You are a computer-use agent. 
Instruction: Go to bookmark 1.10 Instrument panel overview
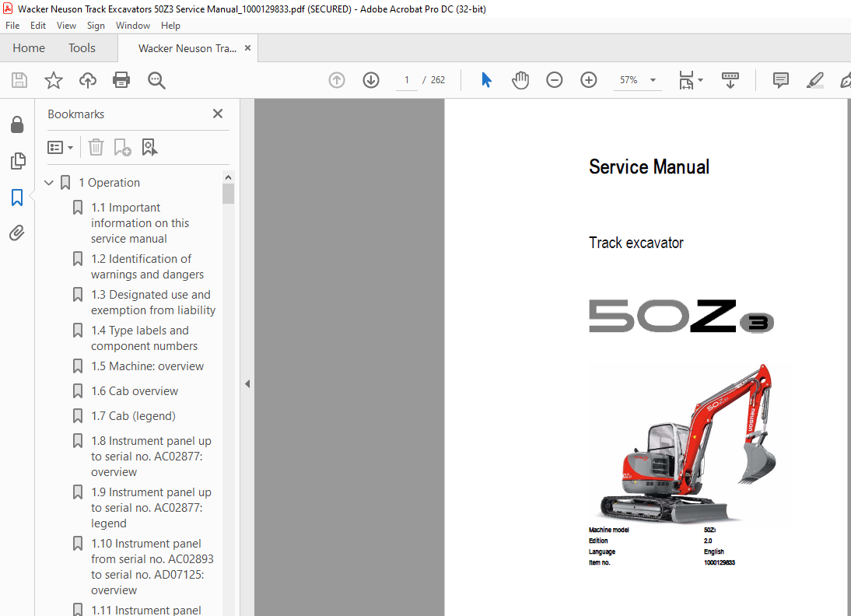pyautogui.click(x=152, y=567)
